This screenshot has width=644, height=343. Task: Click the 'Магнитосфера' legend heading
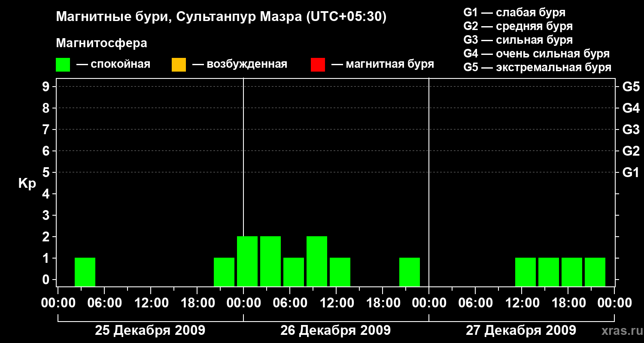(101, 43)
